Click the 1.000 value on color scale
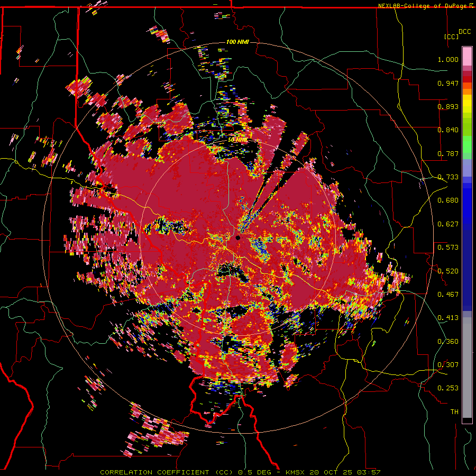The height and width of the screenshot is (476, 476). 448,59
